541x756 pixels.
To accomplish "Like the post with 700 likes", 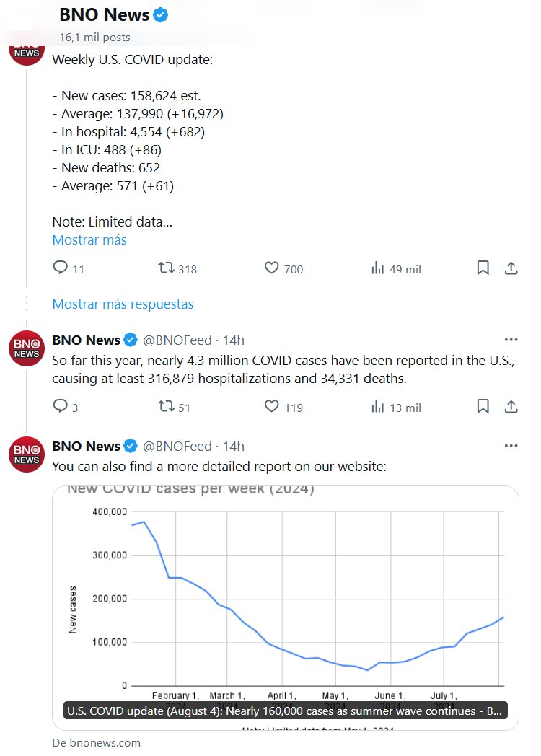I will tap(272, 268).
